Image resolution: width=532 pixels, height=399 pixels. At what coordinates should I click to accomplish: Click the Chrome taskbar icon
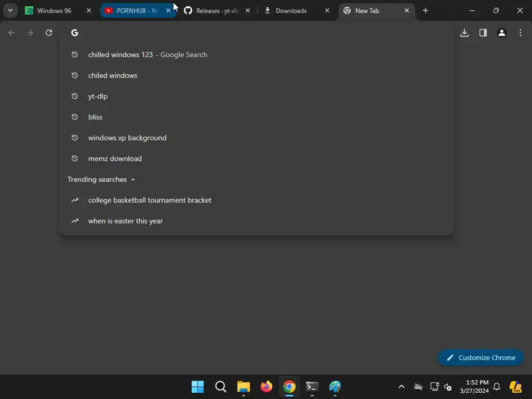click(x=289, y=387)
